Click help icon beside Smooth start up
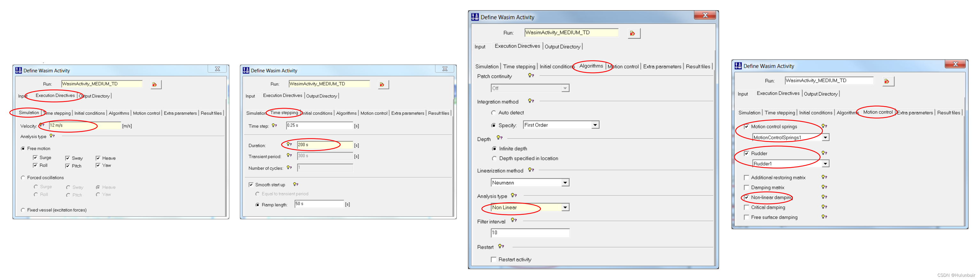 [295, 184]
